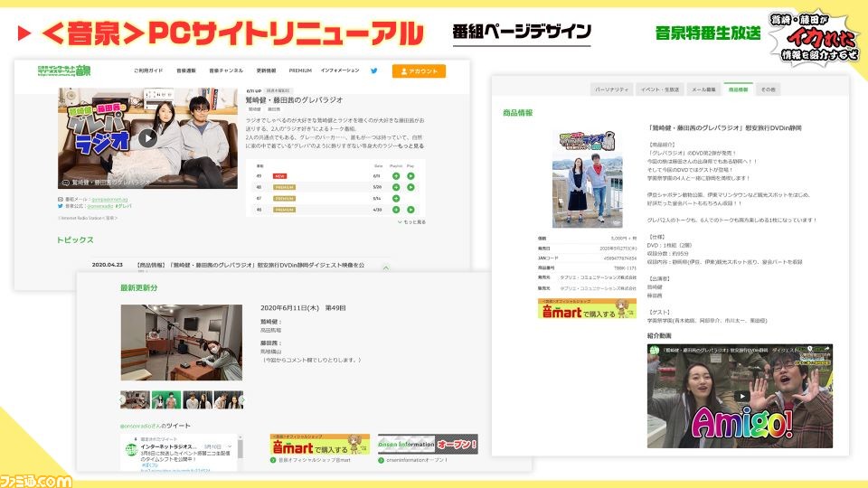The image size is (868, 488).
Task: Click the onseninformationオープン caption link
Action: (x=417, y=460)
